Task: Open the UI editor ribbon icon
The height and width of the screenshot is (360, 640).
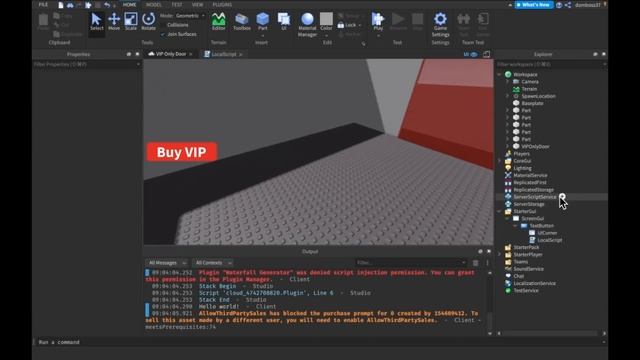Action: (x=284, y=22)
